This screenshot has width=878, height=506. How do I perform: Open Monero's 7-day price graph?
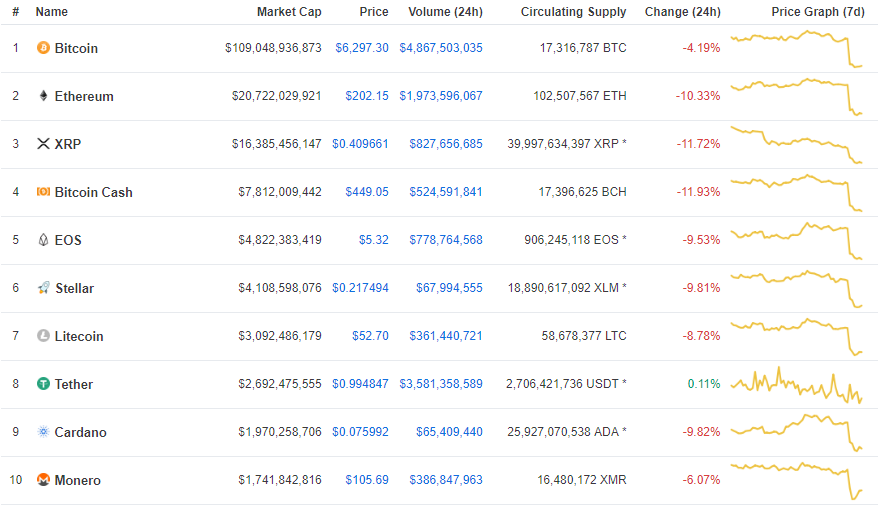click(797, 481)
